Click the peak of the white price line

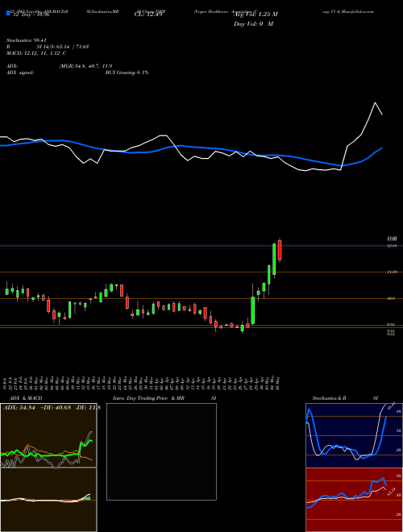(375, 102)
